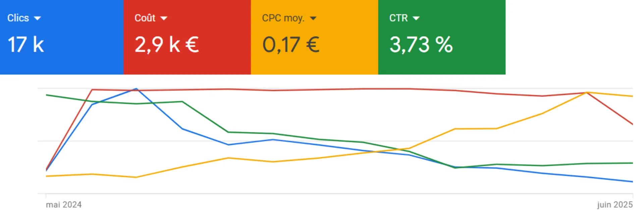Click the Clics label text

click(18, 18)
